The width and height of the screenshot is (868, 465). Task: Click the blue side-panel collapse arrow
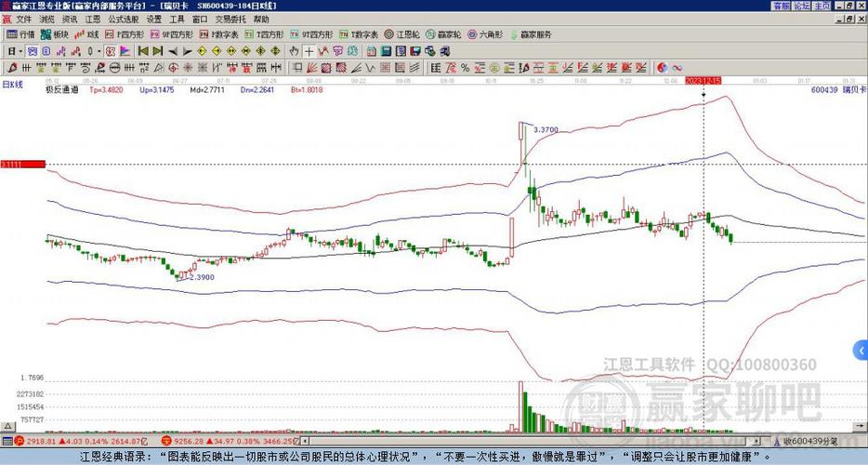pos(861,351)
